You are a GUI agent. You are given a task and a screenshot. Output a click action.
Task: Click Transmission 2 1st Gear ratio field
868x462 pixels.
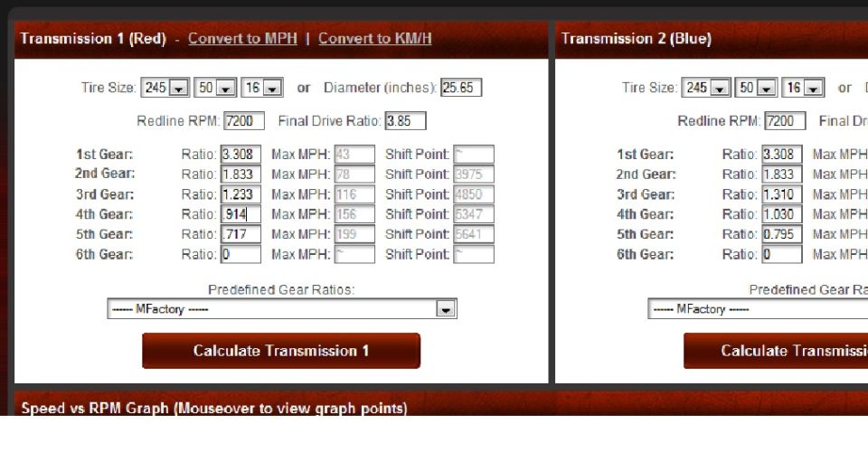(781, 155)
